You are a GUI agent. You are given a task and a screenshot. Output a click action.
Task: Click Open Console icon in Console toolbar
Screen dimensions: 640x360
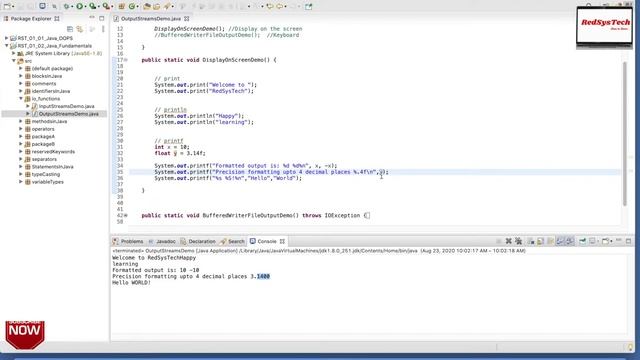click(606, 241)
